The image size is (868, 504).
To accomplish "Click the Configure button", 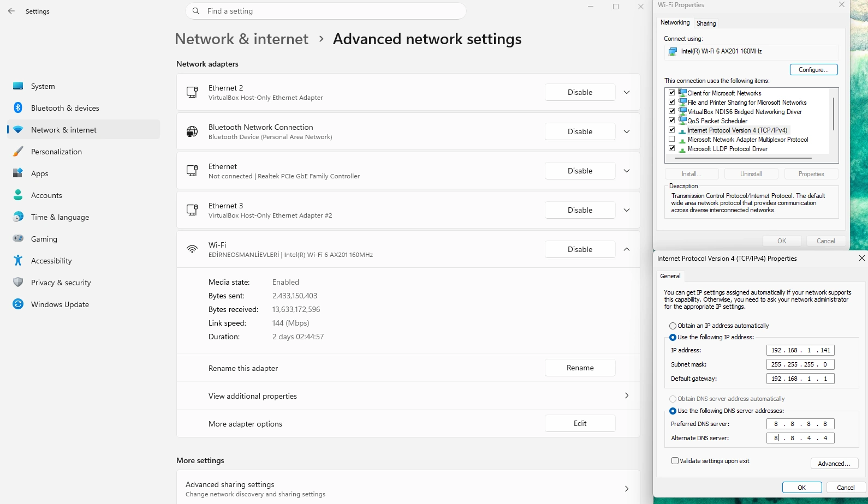I will point(813,70).
